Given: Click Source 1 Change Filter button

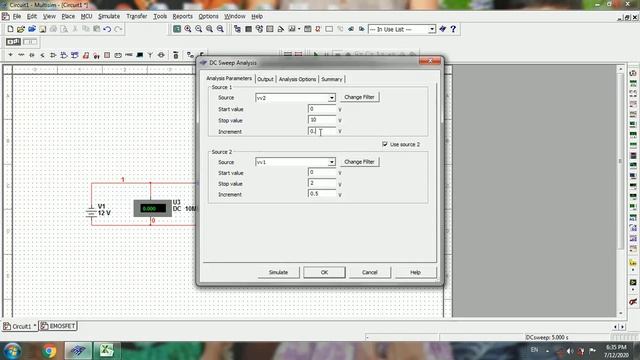Looking at the screenshot, I should (359, 97).
